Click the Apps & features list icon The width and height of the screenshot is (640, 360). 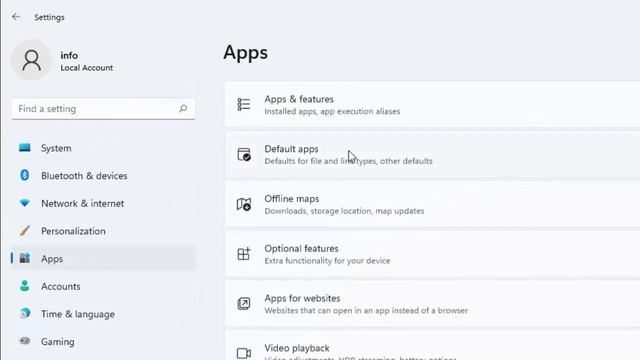click(x=244, y=104)
